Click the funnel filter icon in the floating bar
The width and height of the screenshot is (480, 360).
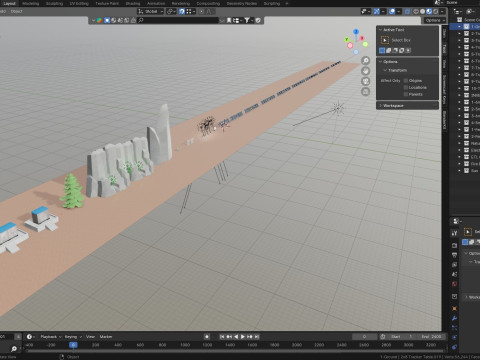point(247,20)
